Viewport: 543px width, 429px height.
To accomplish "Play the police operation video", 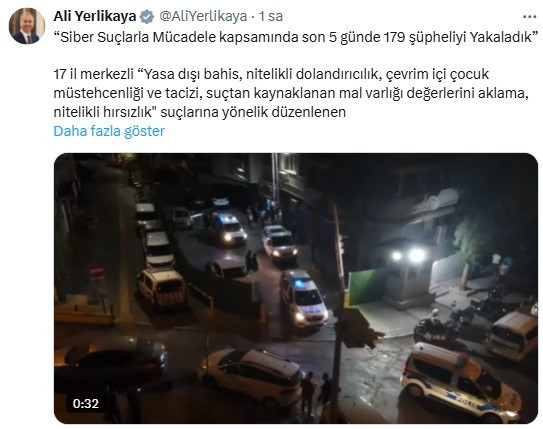I will point(296,288).
